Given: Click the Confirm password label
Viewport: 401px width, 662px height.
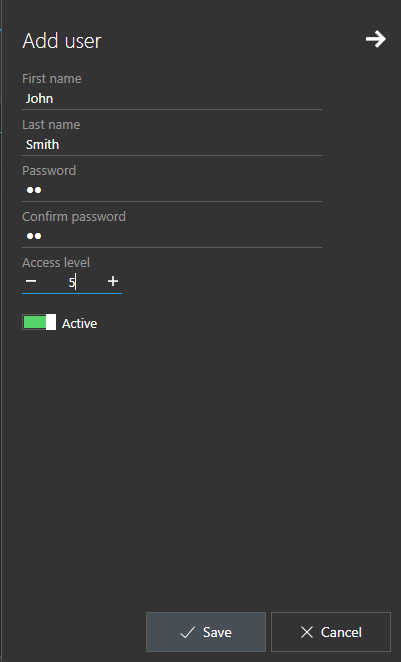Looking at the screenshot, I should coord(74,217).
